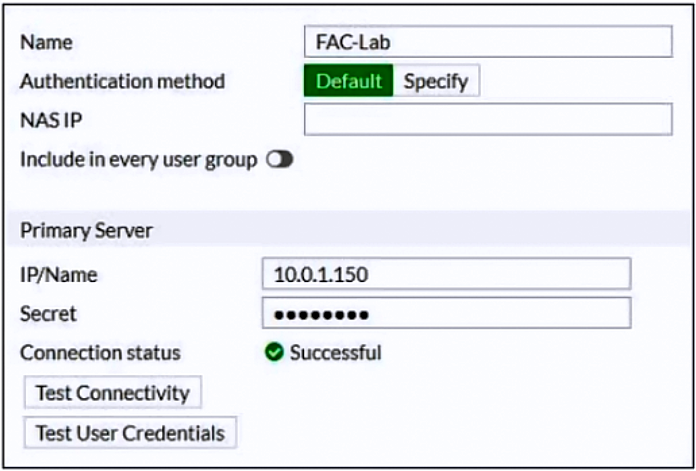Select Default authentication method

pos(348,81)
